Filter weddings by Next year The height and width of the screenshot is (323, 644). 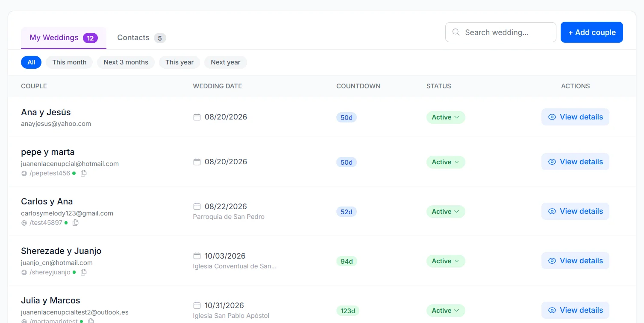(225, 62)
